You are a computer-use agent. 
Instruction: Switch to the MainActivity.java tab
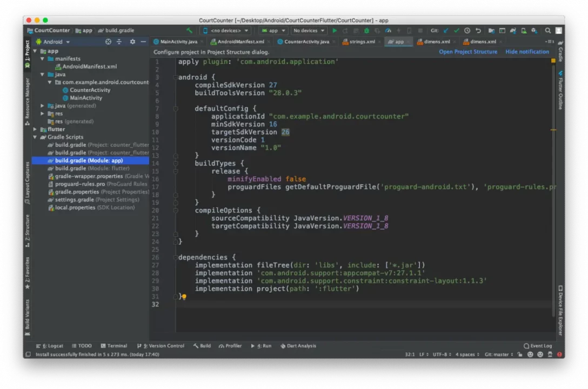pyautogui.click(x=179, y=42)
